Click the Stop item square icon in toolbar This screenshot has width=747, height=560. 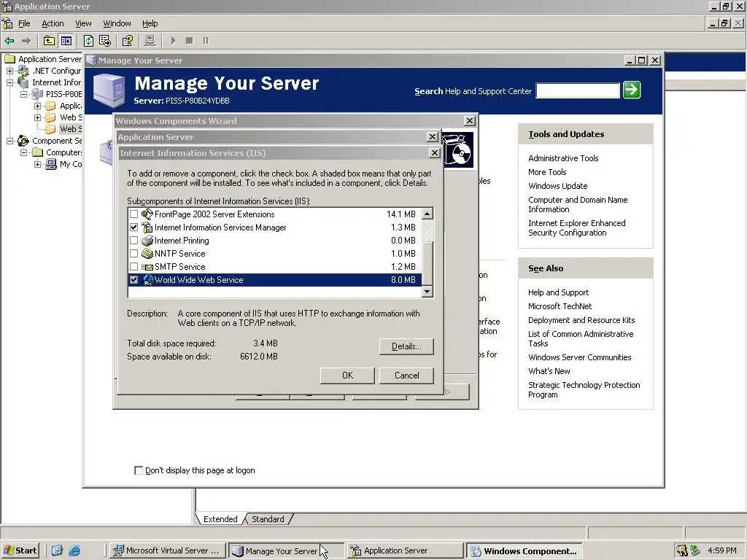(x=189, y=41)
